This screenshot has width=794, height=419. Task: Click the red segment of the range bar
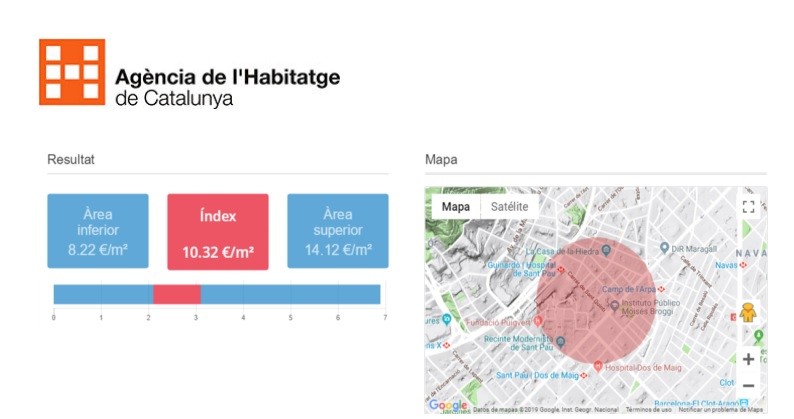coord(176,294)
